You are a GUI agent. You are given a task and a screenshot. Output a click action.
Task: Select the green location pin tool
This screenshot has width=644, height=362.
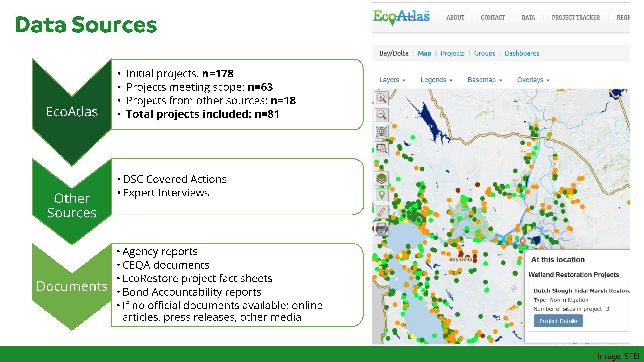(x=381, y=195)
